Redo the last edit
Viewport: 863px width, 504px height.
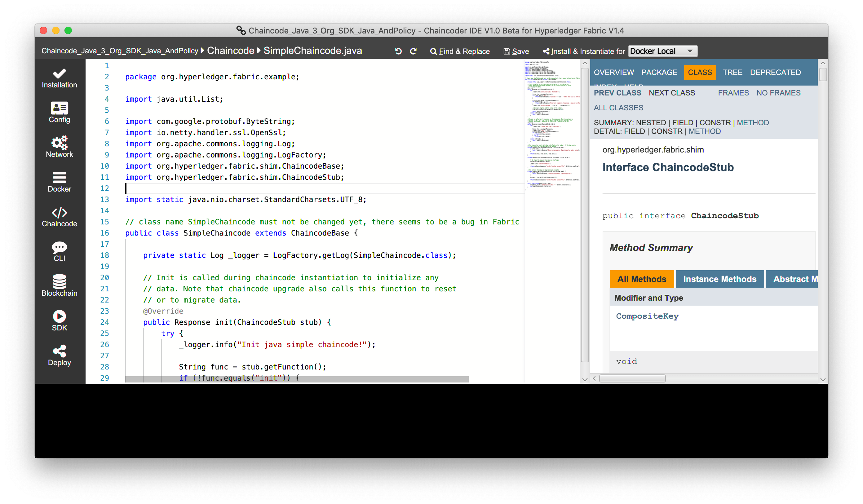(413, 51)
